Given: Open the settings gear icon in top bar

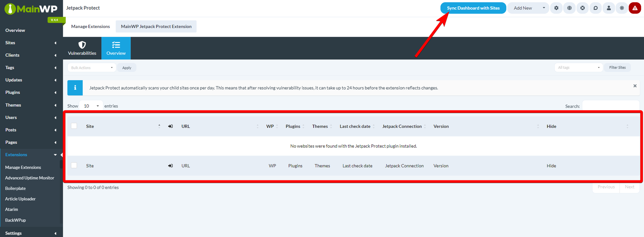Looking at the screenshot, I should pos(556,8).
